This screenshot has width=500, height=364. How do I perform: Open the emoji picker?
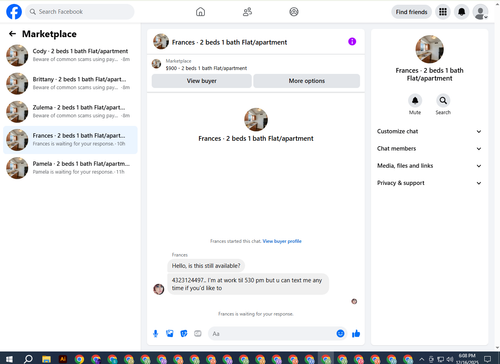click(x=340, y=333)
